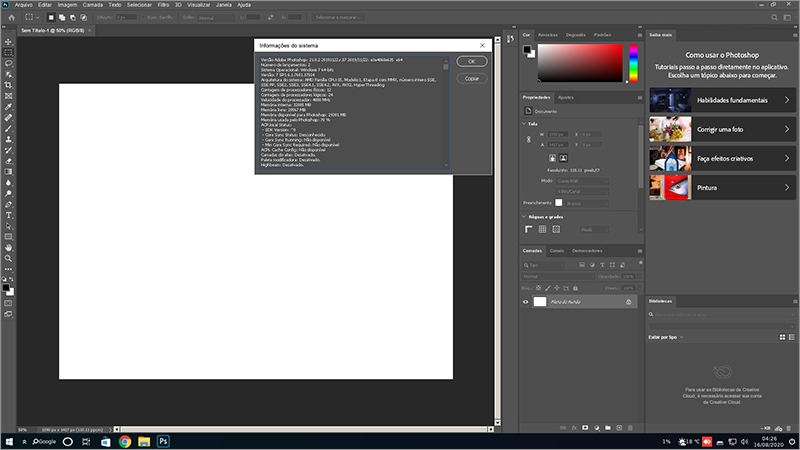Click OK in Informações do sistema dialog
Image resolution: width=800 pixels, height=450 pixels.
click(471, 62)
